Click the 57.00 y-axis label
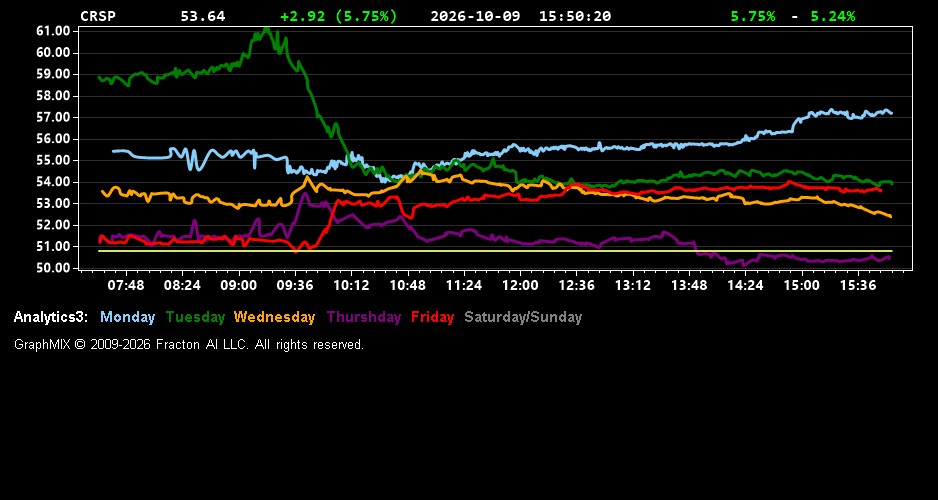This screenshot has width=938, height=500. click(54, 117)
